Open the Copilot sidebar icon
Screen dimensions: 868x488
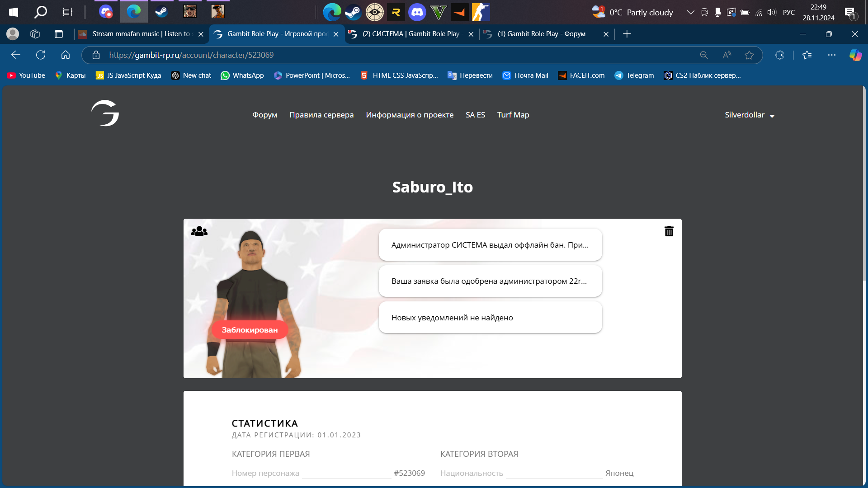click(855, 55)
